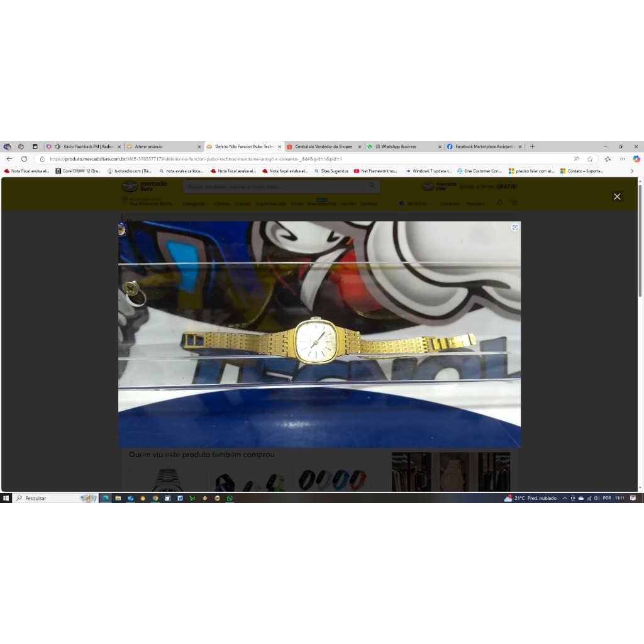The width and height of the screenshot is (644, 644).
Task: Open the Edge workspaces icon
Action: [21, 147]
